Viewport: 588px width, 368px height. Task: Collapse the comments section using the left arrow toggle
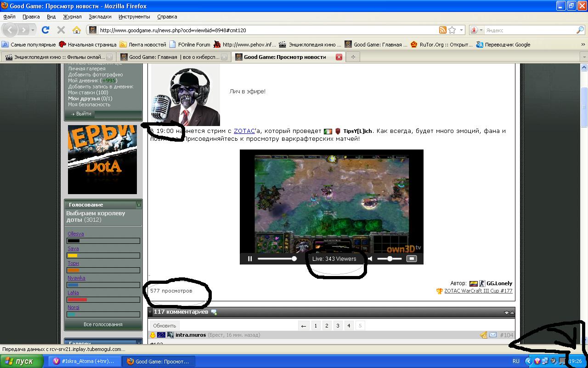pyautogui.click(x=150, y=312)
